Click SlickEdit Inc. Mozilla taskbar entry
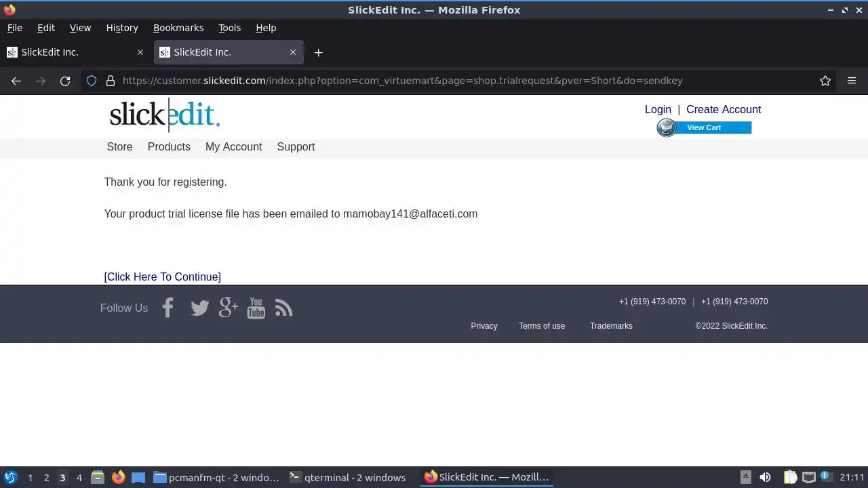This screenshot has height=488, width=868. pyautogui.click(x=486, y=477)
